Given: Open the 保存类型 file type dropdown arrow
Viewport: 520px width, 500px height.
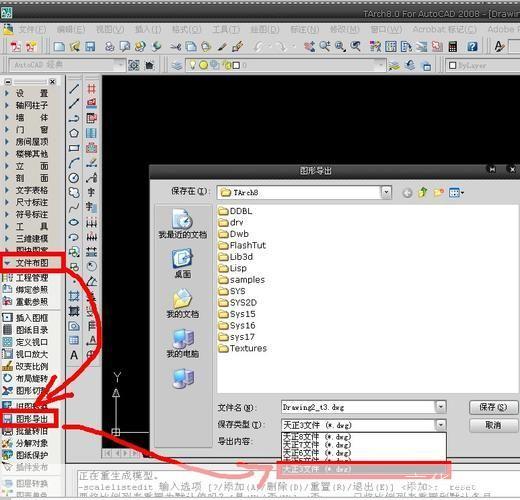Looking at the screenshot, I should click(x=441, y=425).
